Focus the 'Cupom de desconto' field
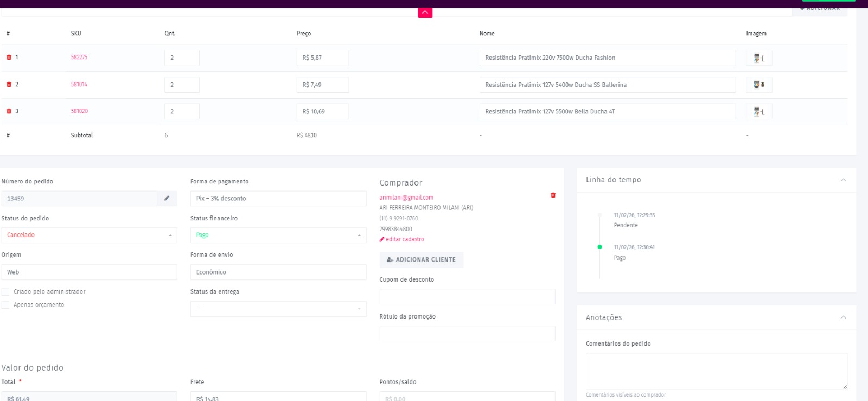The width and height of the screenshot is (868, 401). point(467,297)
